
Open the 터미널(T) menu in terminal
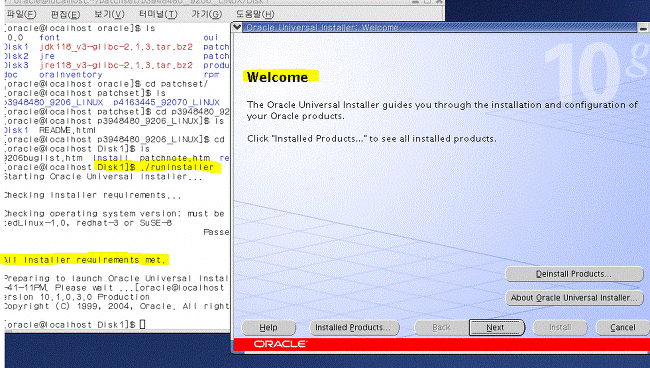(158, 14)
